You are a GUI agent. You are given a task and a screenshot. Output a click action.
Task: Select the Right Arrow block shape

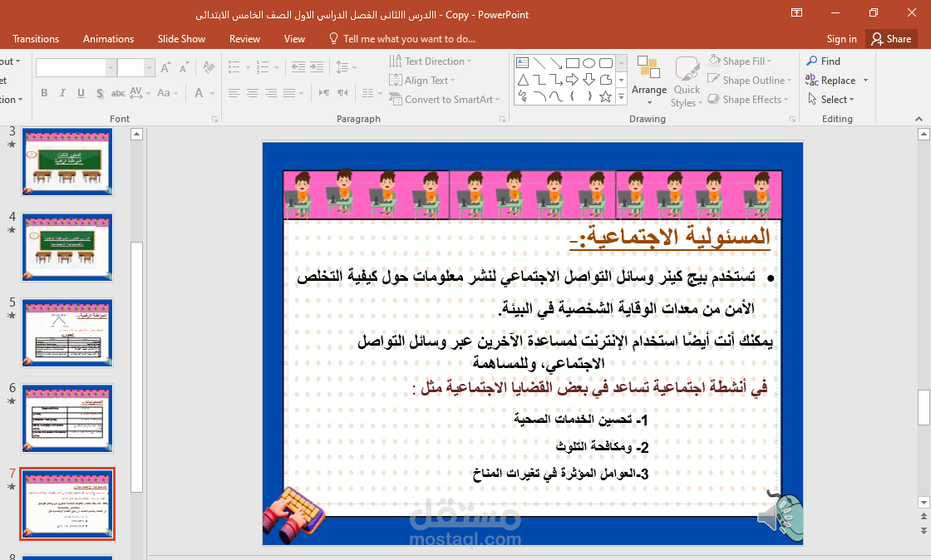tap(573, 80)
